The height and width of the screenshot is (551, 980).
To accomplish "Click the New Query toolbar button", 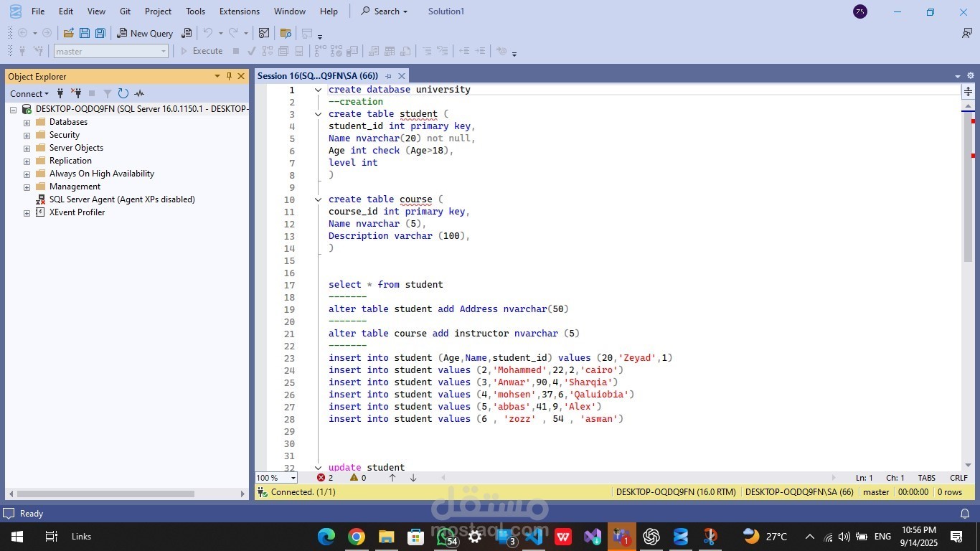I will click(x=145, y=33).
